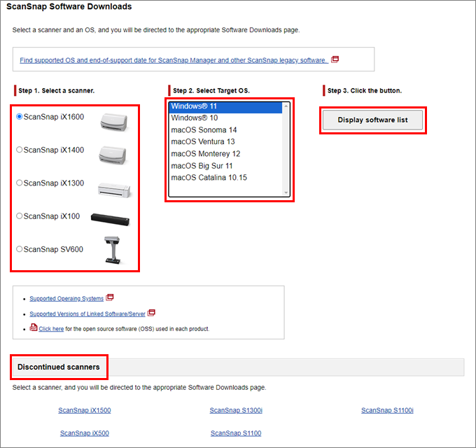Pick macOS Monterey 12 in the list
The width and height of the screenshot is (476, 448).
point(225,154)
